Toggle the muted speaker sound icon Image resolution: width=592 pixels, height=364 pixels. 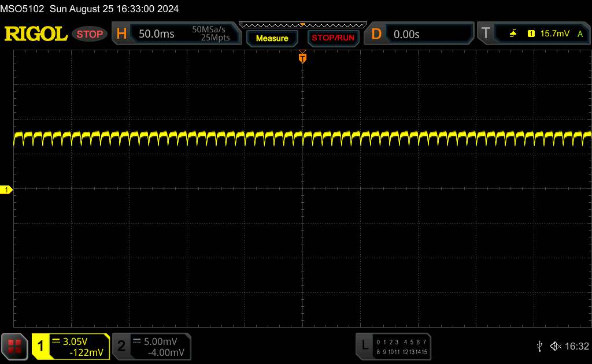(x=556, y=346)
